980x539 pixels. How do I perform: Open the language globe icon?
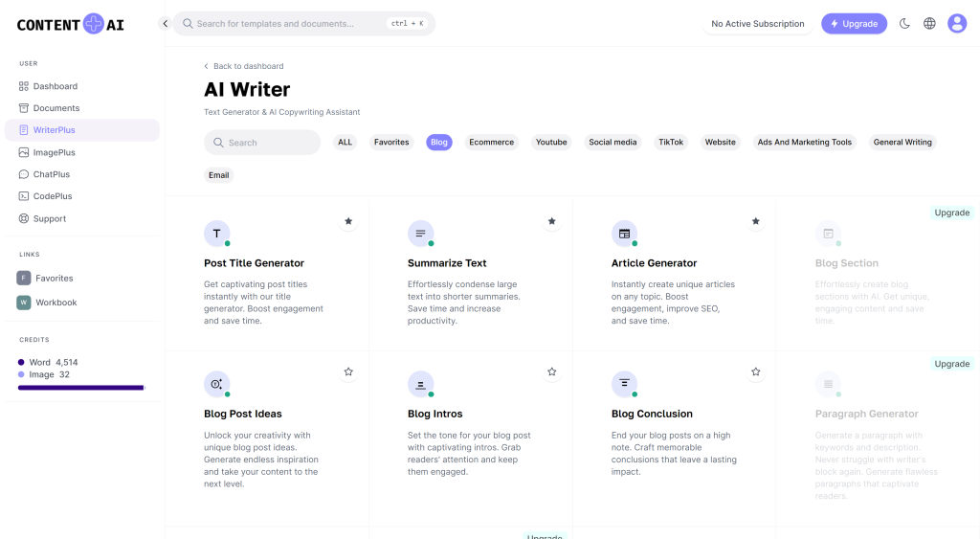929,24
